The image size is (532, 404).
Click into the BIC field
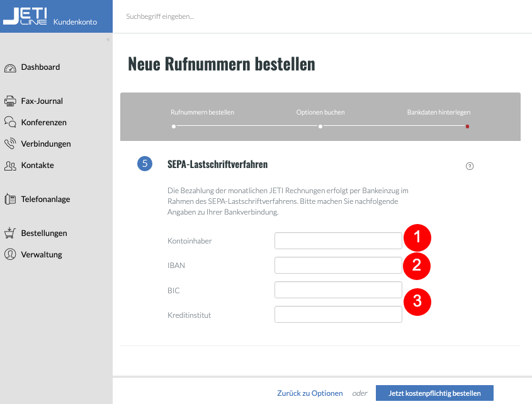(338, 289)
